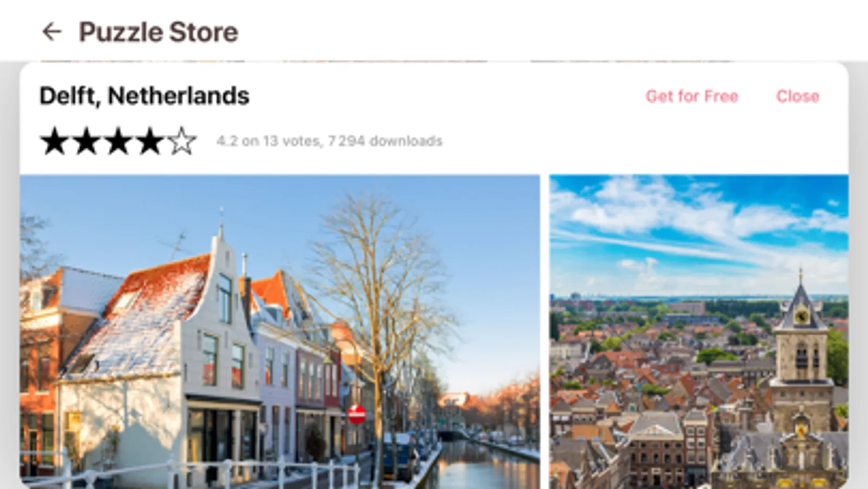Click the votes and downloads summary text
868x489 pixels.
[x=330, y=141]
